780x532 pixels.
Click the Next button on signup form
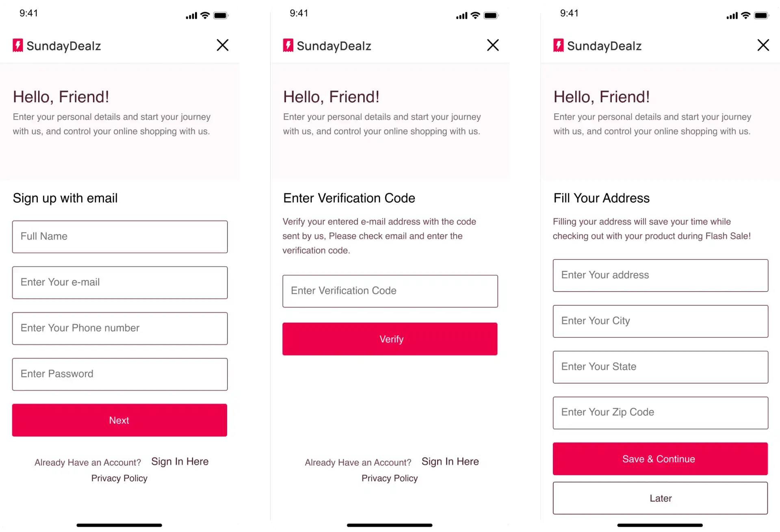click(x=119, y=420)
